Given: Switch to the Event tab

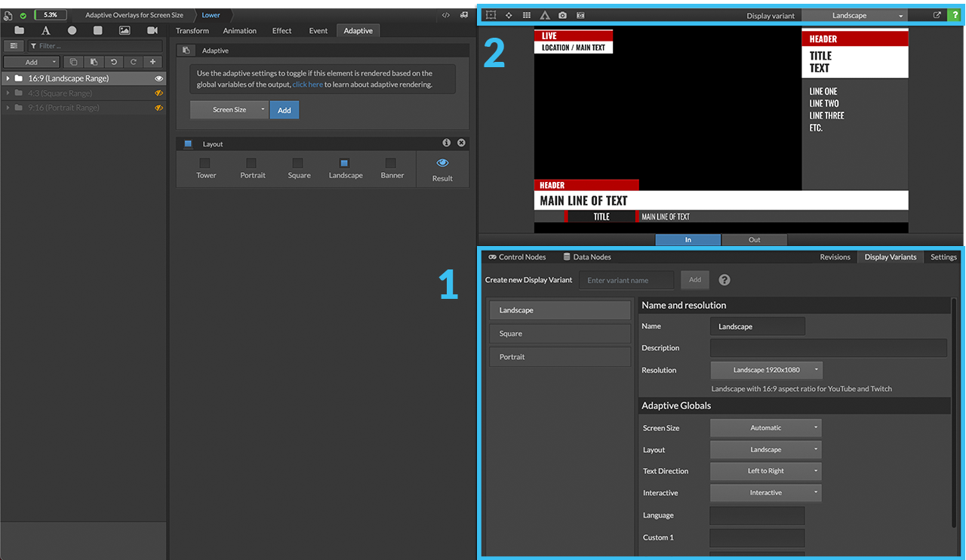Looking at the screenshot, I should pos(318,31).
